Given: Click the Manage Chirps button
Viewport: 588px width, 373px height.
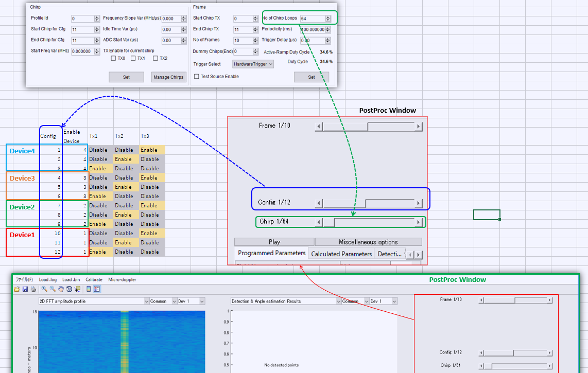Looking at the screenshot, I should pos(168,77).
